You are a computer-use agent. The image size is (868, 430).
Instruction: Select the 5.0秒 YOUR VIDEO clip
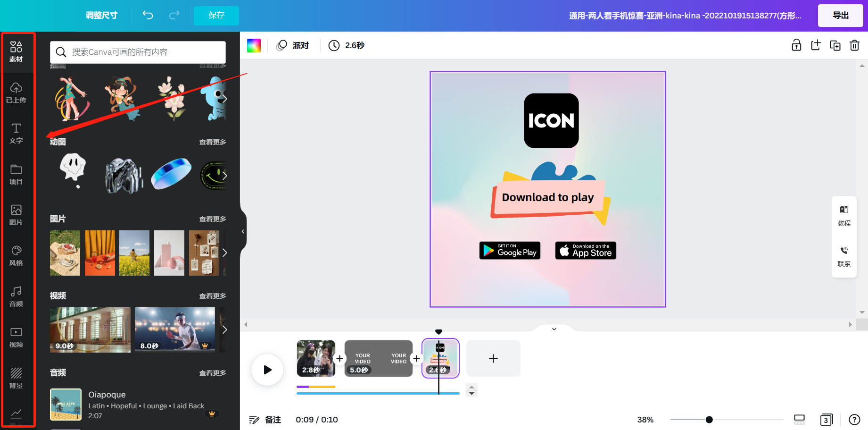[379, 358]
